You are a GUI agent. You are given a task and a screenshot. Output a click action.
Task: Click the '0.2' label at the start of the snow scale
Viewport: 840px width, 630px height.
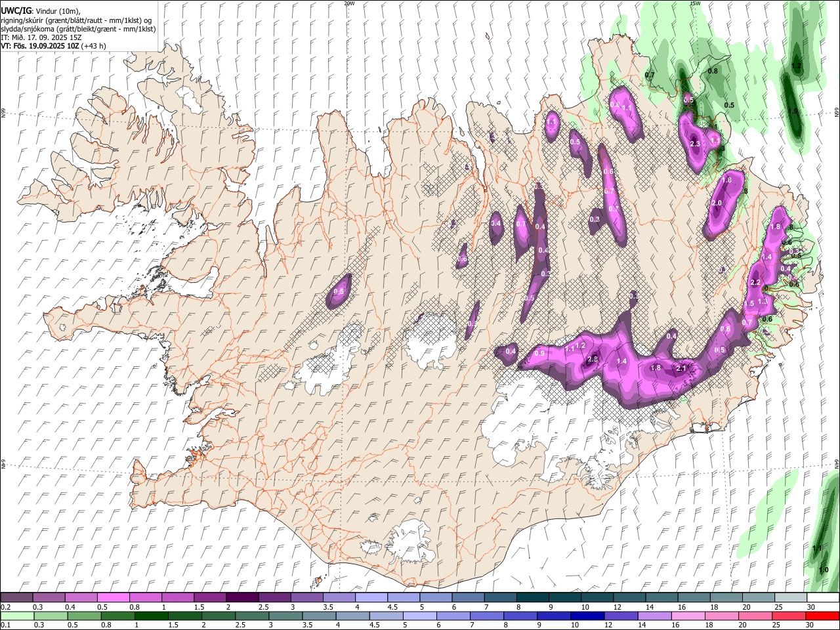tap(5, 607)
